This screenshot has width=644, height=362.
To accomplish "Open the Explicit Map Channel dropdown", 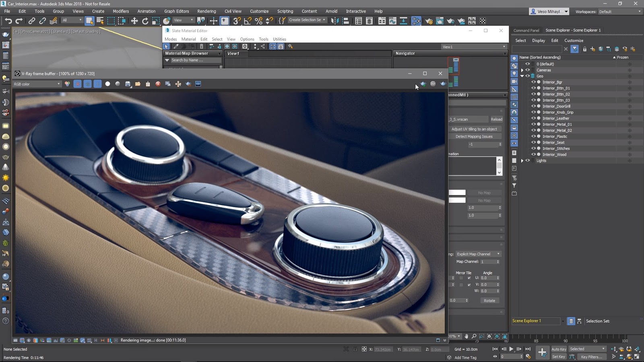I will point(478,254).
